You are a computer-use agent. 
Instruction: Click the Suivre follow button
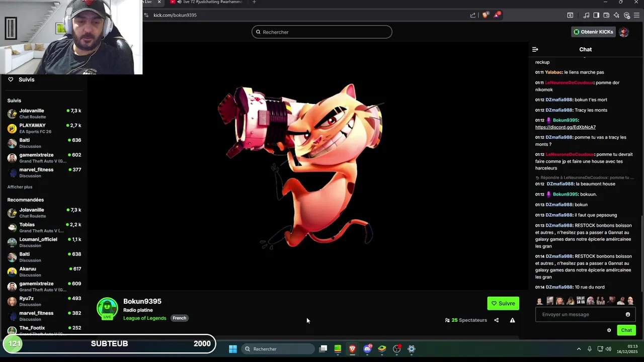pos(503,303)
